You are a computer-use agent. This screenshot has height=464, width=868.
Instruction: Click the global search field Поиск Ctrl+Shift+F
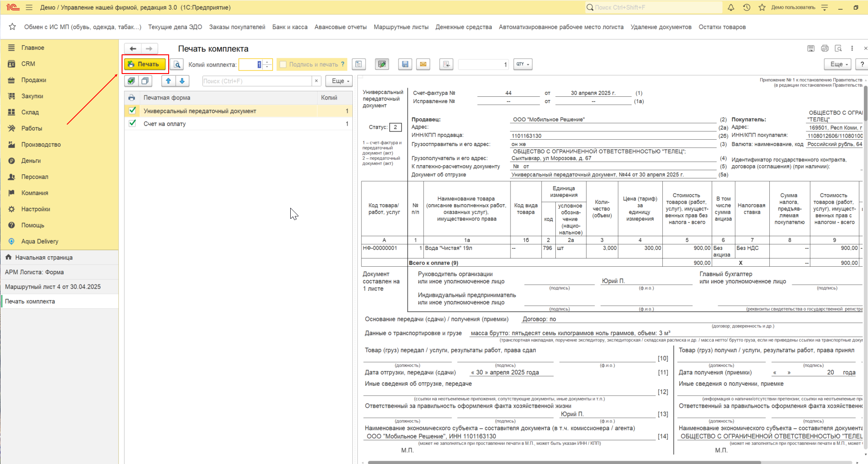654,7
